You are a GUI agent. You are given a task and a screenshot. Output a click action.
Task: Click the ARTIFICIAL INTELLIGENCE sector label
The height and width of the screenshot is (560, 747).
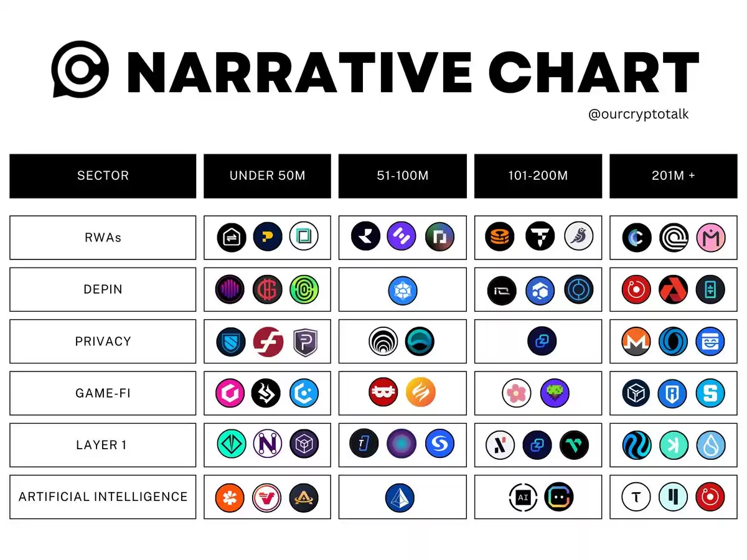coord(103,497)
